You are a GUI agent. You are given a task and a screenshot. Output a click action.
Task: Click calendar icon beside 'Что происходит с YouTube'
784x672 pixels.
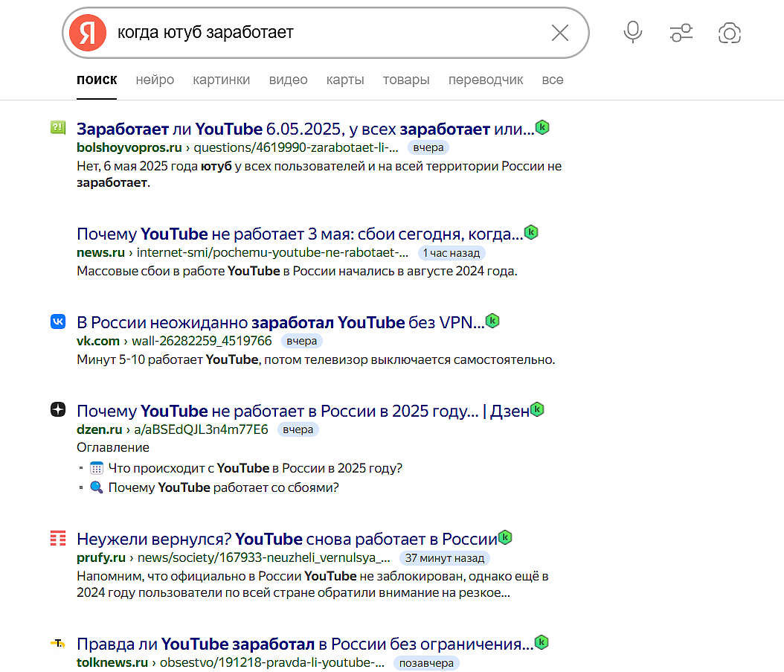tap(97, 468)
